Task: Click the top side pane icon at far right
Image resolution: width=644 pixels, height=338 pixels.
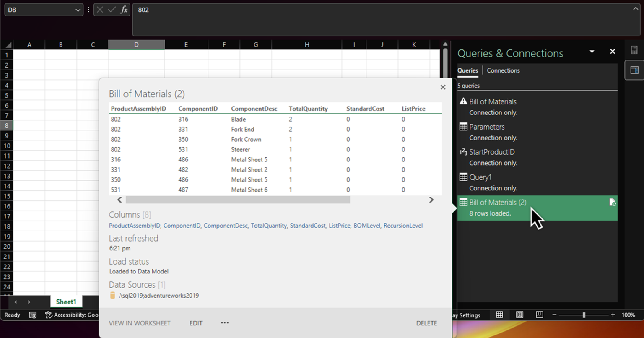Action: [x=634, y=50]
